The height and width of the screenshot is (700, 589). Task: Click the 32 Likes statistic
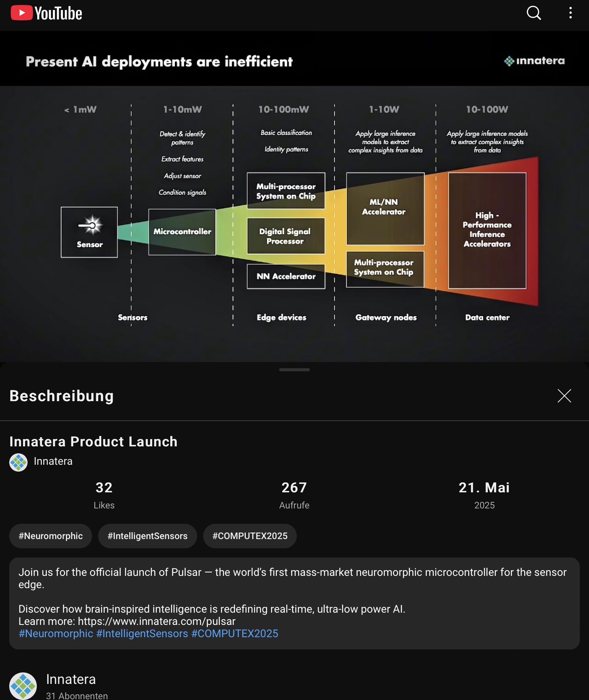pos(104,495)
